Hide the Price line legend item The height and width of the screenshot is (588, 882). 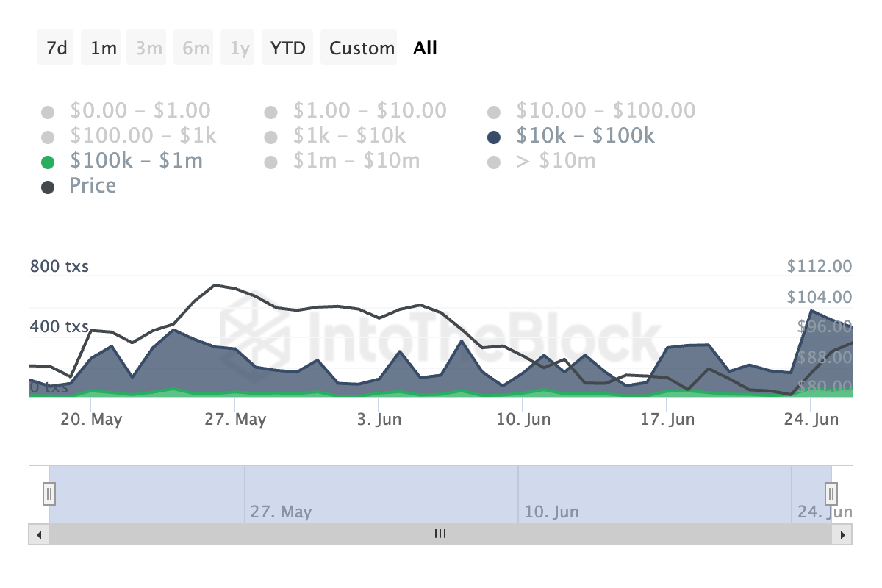click(48, 187)
